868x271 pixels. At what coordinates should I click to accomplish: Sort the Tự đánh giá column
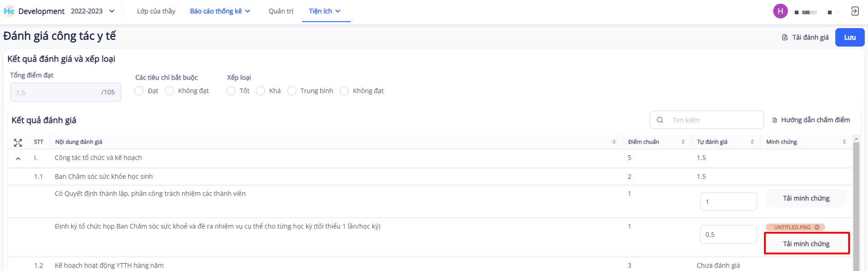click(x=752, y=142)
